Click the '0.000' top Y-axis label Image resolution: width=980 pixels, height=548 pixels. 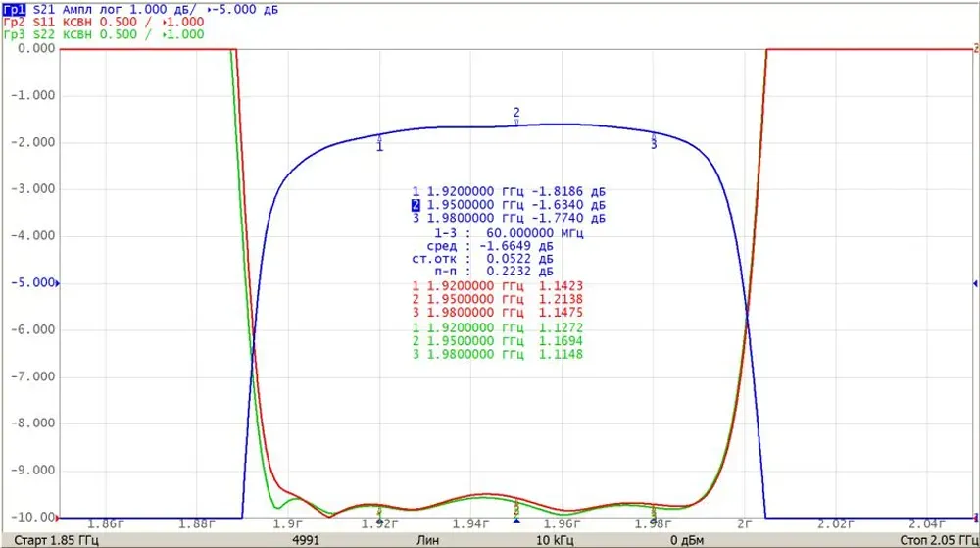point(36,49)
